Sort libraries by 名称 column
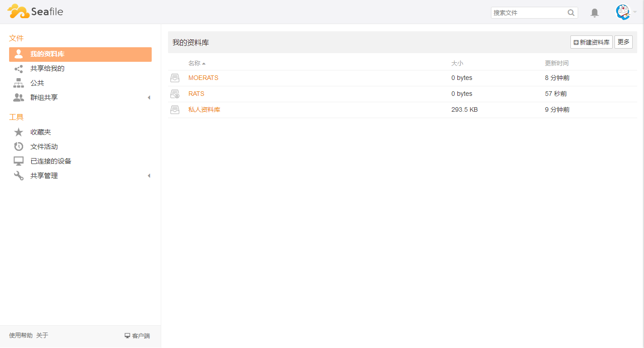The width and height of the screenshot is (644, 348). 194,63
